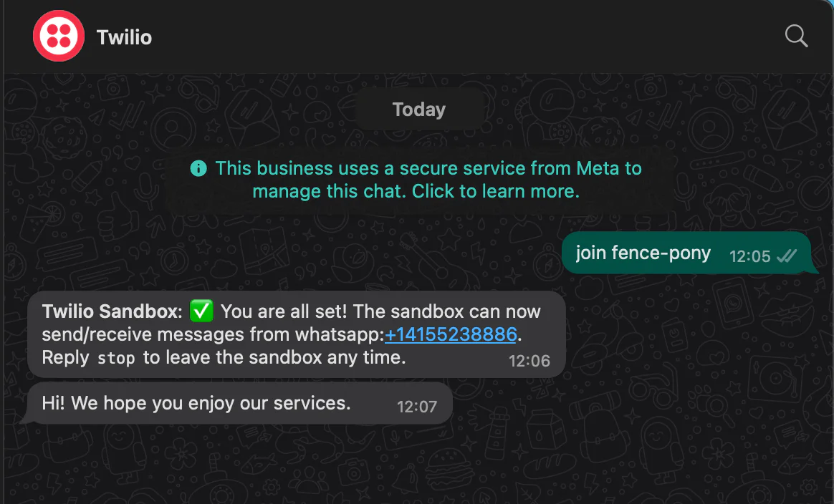Click the info circle icon beside Meta notice
The image size is (834, 504).
pyautogui.click(x=198, y=168)
